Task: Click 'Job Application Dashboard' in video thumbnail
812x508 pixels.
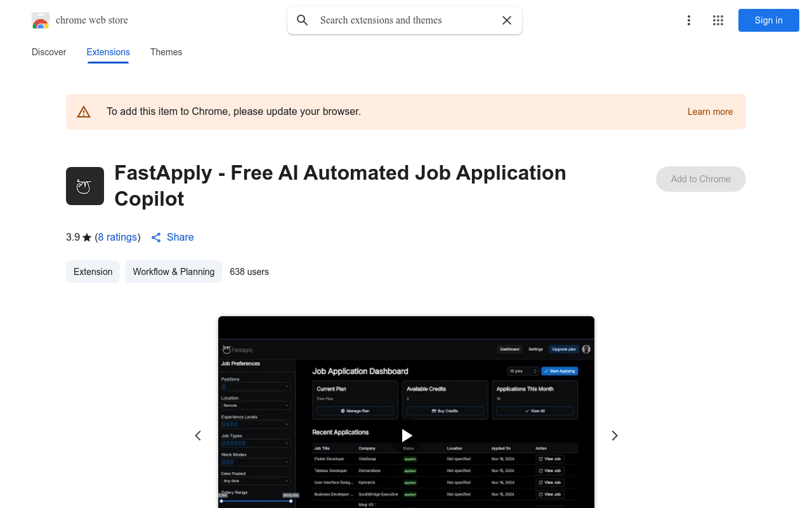Action: 360,371
